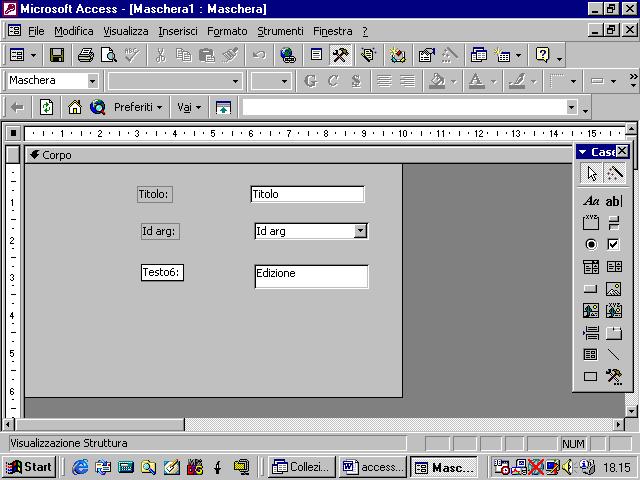Open Print Preview from the toolbar

(108, 55)
